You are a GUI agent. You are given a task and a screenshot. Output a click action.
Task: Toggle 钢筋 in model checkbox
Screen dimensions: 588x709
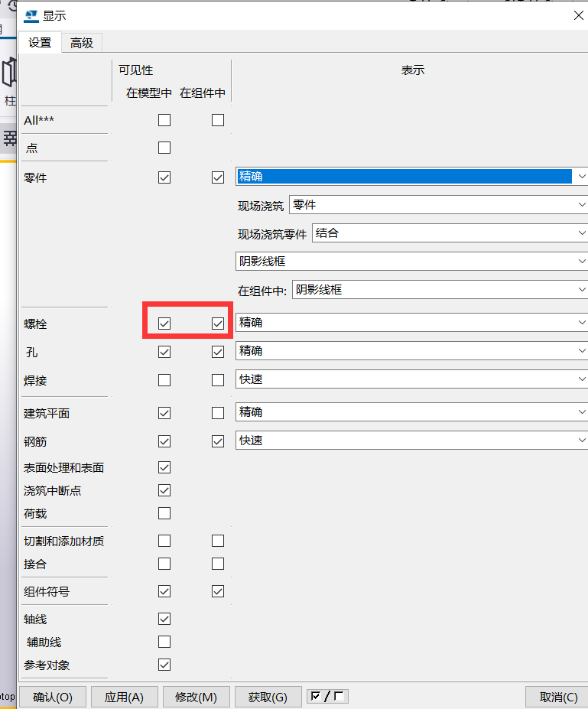tap(164, 441)
